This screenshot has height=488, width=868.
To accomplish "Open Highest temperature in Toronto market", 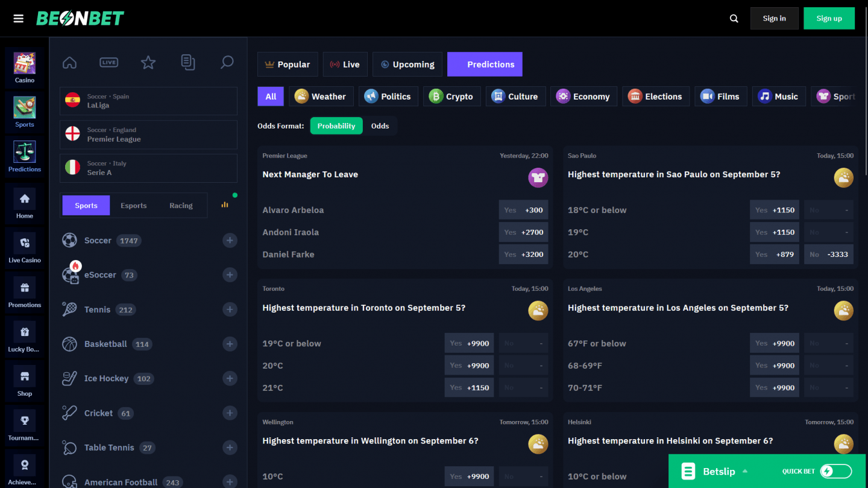I will pyautogui.click(x=364, y=308).
